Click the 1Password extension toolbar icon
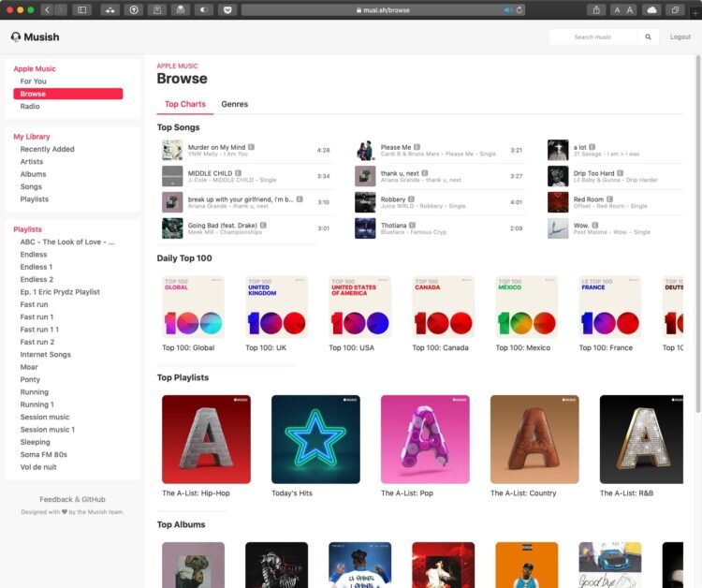The width and height of the screenshot is (702, 588). (134, 10)
